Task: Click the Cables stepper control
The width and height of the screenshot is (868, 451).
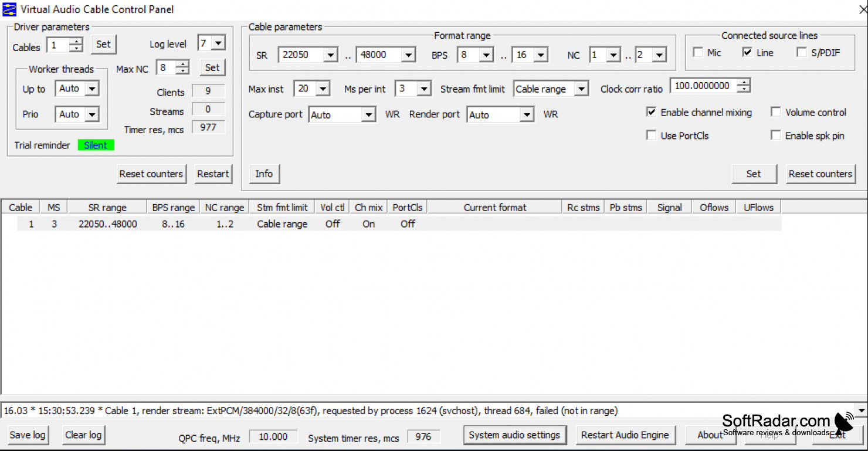Action: [76, 45]
